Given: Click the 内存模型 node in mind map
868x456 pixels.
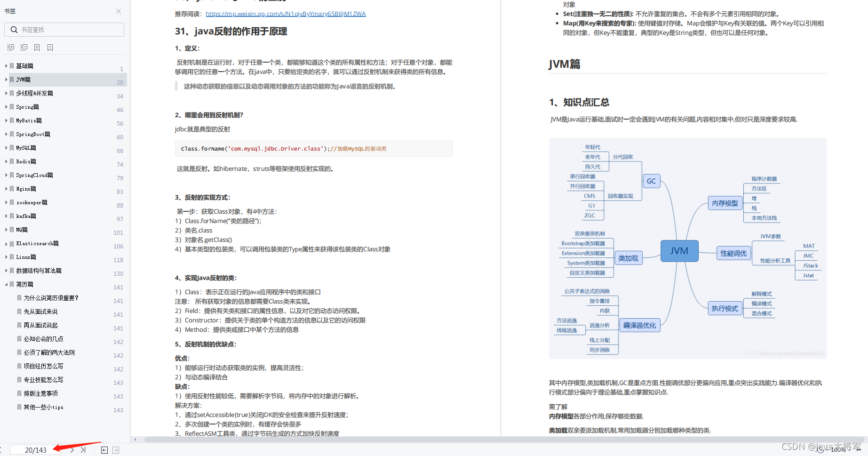Looking at the screenshot, I should [x=725, y=203].
